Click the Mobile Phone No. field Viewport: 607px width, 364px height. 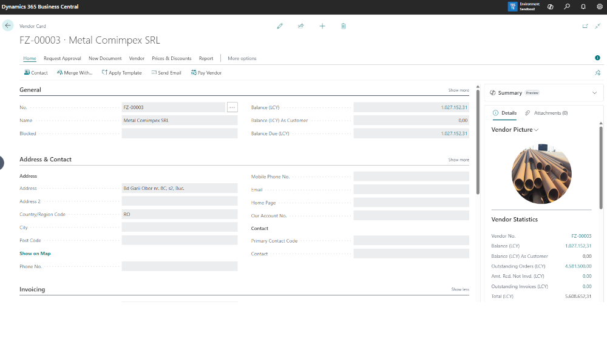point(411,177)
